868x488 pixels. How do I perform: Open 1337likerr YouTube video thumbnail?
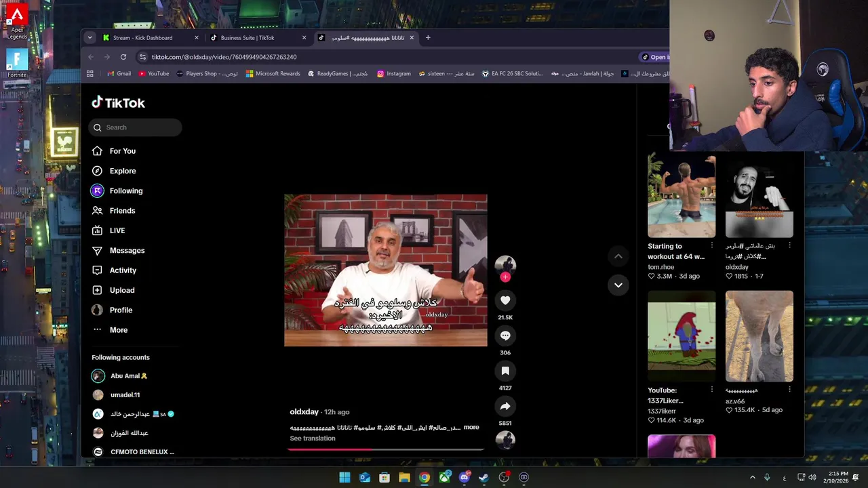point(682,336)
